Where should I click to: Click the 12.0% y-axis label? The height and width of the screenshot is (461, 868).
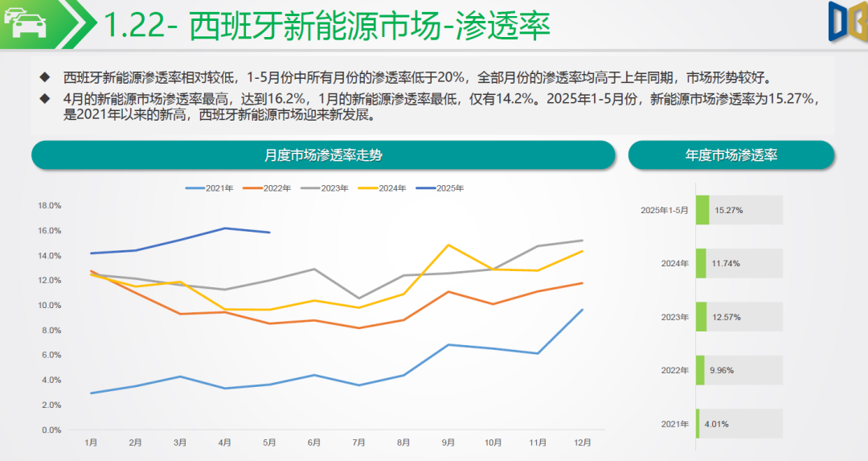49,280
